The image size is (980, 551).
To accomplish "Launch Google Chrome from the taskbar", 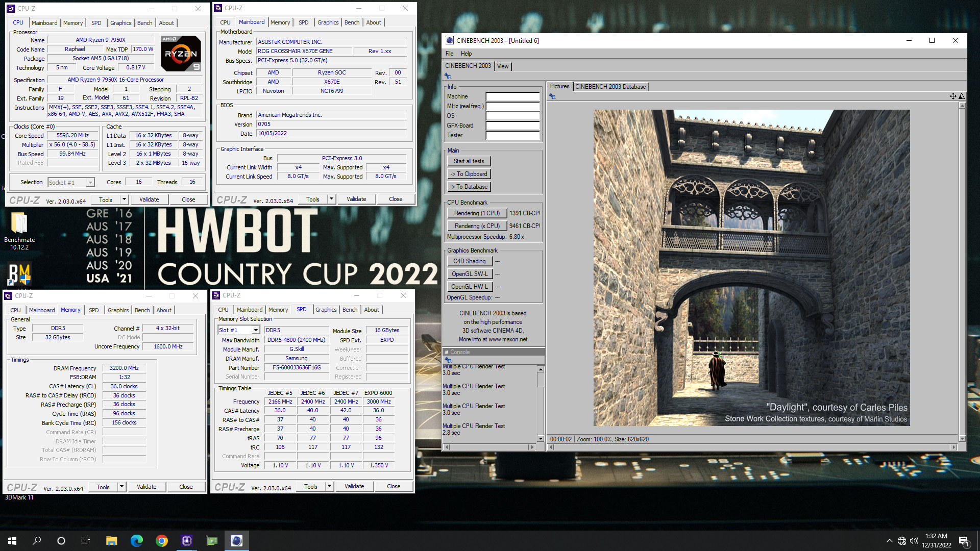I will (x=161, y=541).
